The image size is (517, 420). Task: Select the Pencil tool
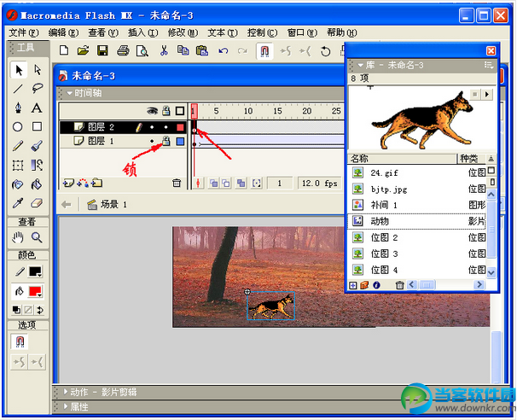18,146
